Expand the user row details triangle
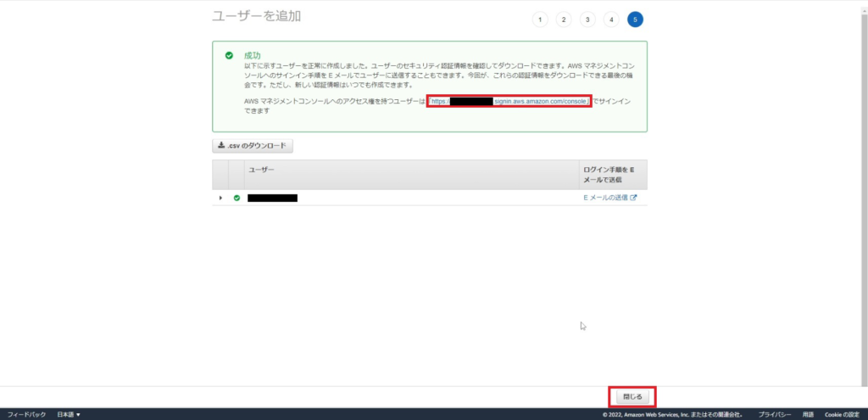 click(x=220, y=198)
